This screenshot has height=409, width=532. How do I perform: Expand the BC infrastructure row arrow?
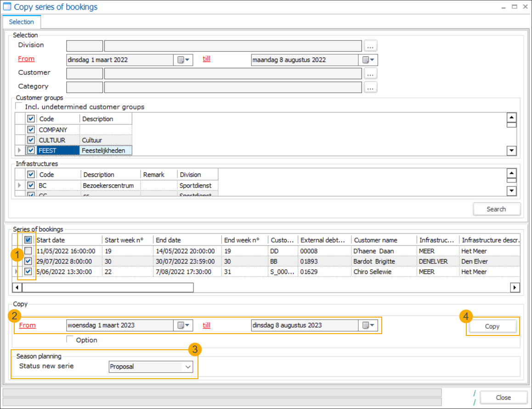tap(19, 185)
